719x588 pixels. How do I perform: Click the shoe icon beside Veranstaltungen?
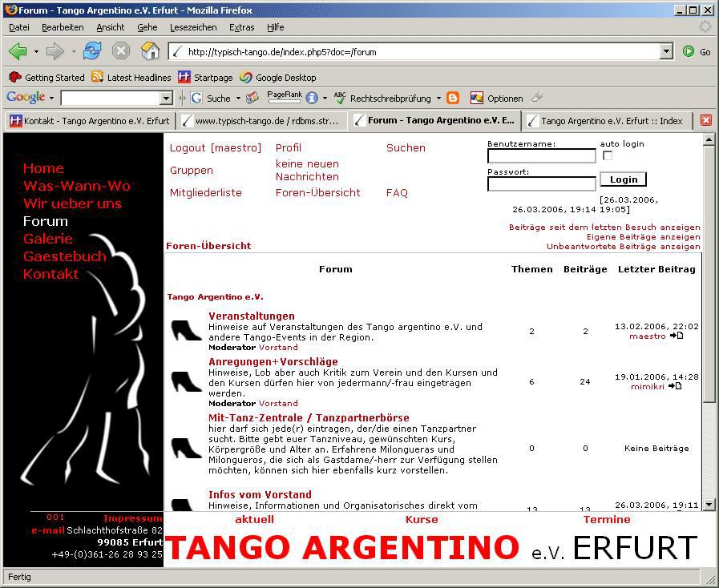point(186,330)
